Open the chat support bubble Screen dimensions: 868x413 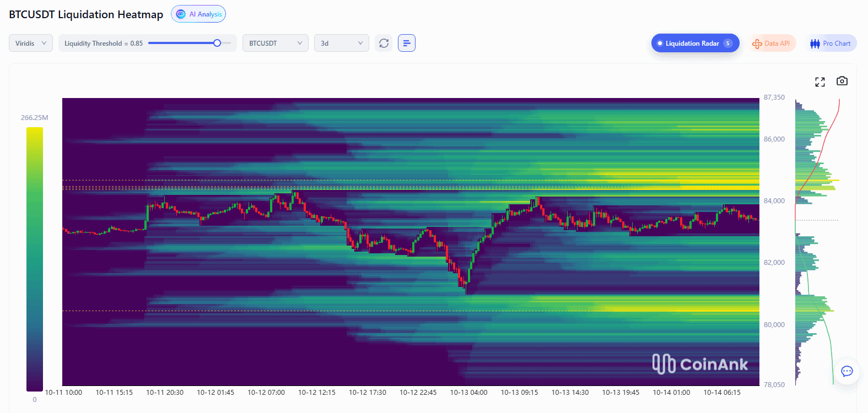(847, 371)
